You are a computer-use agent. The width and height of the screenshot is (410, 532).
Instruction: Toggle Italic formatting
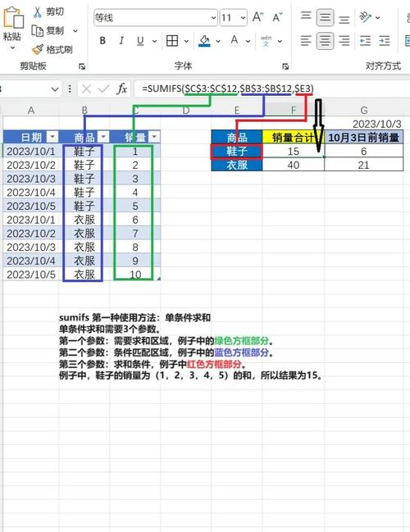click(121, 41)
